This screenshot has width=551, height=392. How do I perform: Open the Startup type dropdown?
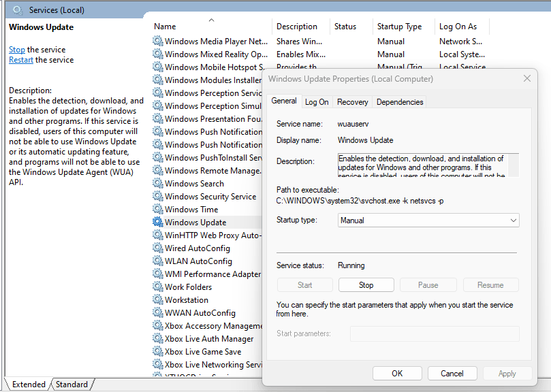click(428, 220)
